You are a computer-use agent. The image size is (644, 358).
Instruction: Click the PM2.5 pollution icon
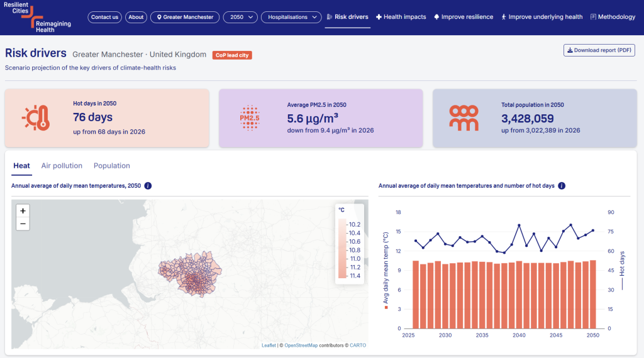250,117
